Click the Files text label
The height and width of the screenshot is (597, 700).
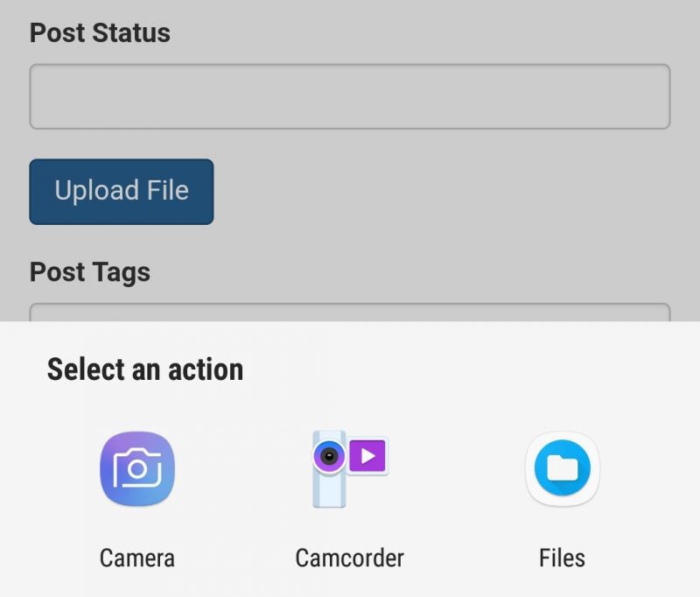[x=562, y=558]
